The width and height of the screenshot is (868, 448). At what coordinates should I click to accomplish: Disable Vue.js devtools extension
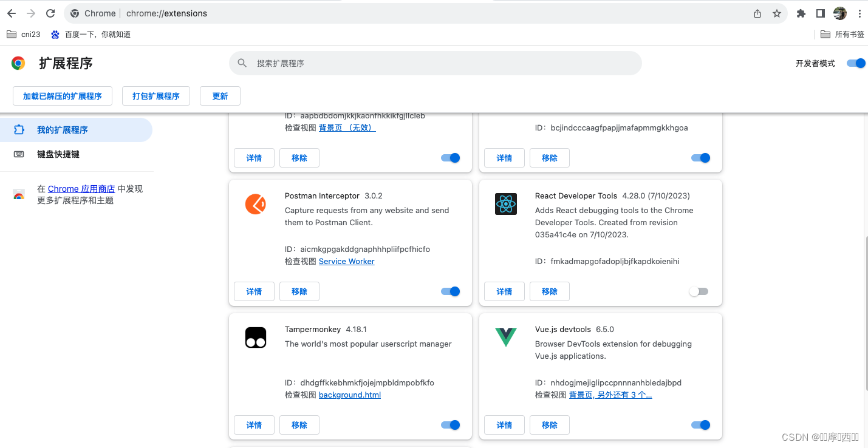[x=701, y=425]
